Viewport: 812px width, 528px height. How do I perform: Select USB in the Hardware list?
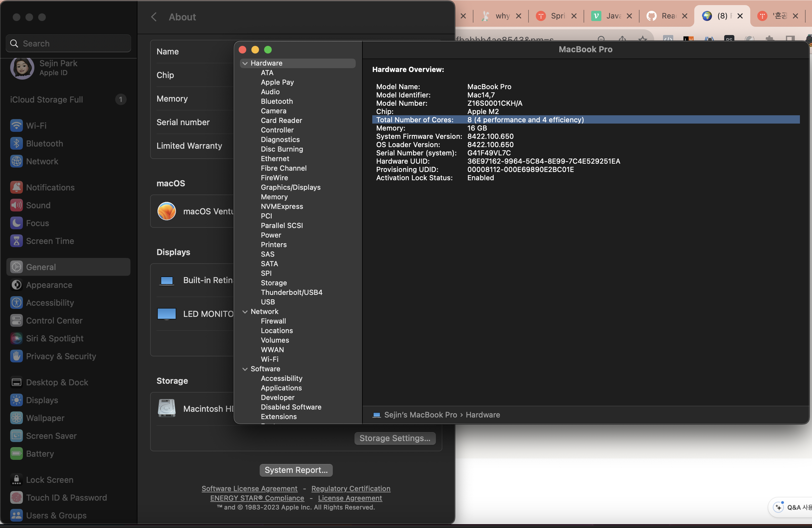pyautogui.click(x=268, y=302)
